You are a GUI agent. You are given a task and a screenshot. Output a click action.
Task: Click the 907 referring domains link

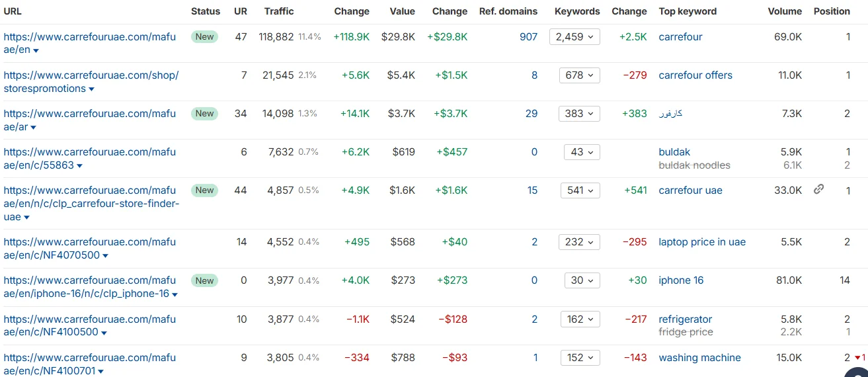pyautogui.click(x=529, y=37)
